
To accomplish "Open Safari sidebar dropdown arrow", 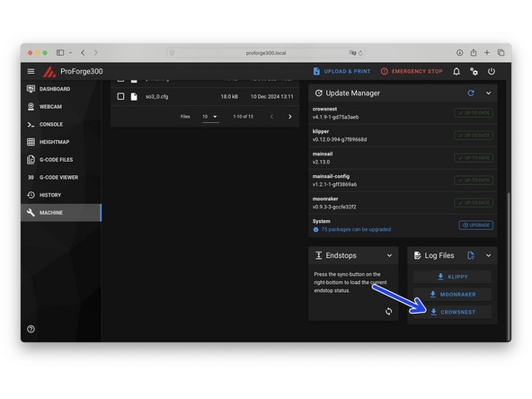I will 70,53.
